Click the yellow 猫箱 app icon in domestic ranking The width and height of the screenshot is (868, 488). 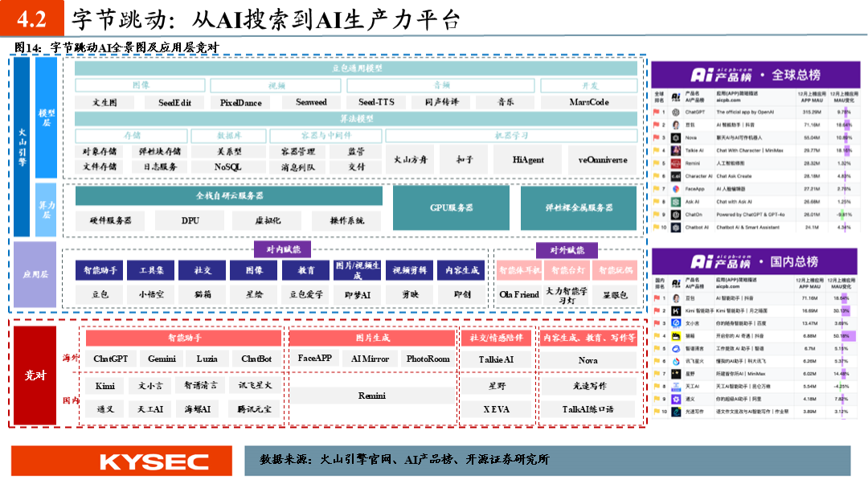pos(676,336)
